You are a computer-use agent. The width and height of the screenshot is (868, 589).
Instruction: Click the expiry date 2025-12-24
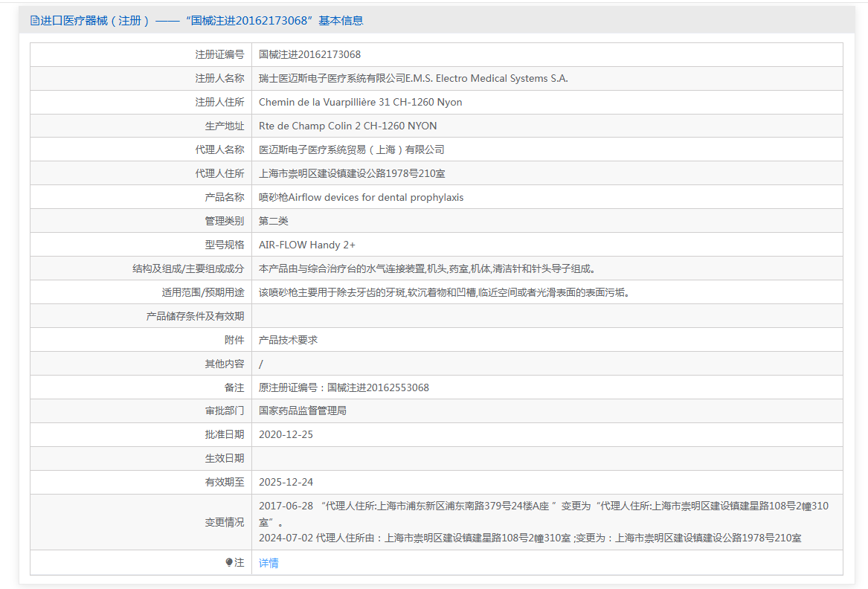pyautogui.click(x=286, y=482)
